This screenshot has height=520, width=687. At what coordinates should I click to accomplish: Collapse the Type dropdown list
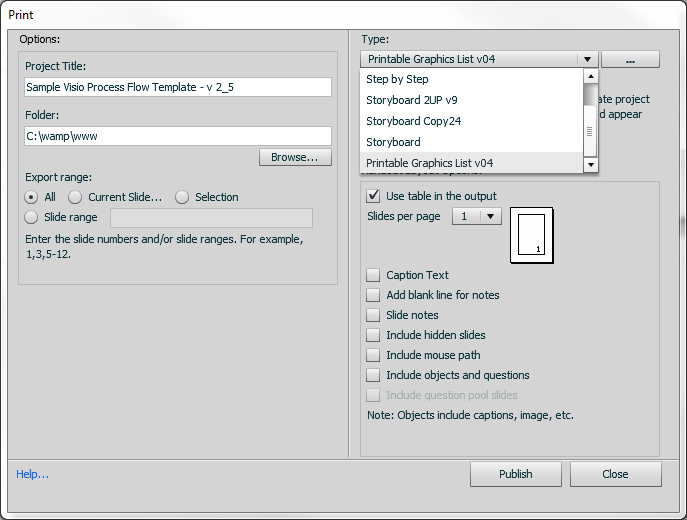tap(588, 59)
